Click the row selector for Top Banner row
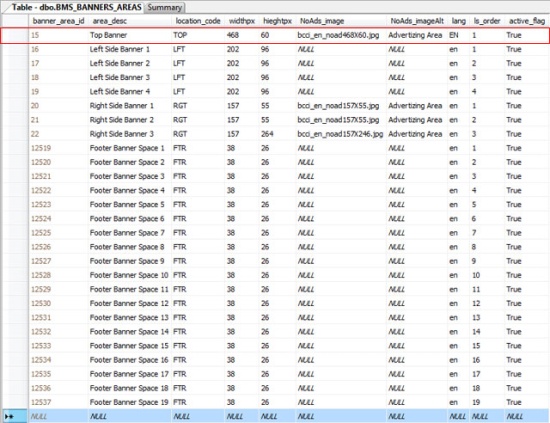The image size is (550, 423). (x=15, y=35)
